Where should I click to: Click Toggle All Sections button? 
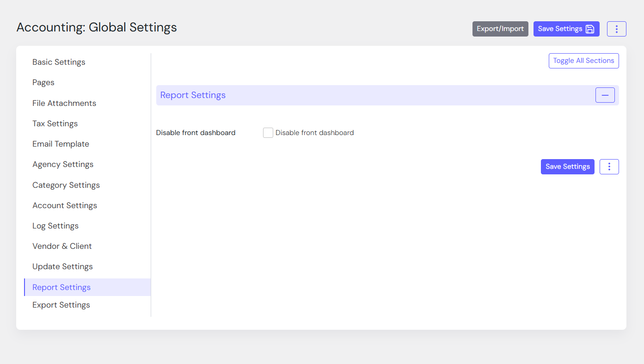(583, 61)
